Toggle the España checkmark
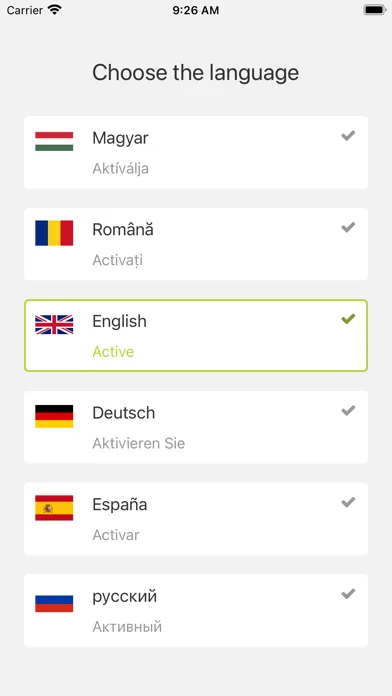This screenshot has width=392, height=696. click(348, 502)
